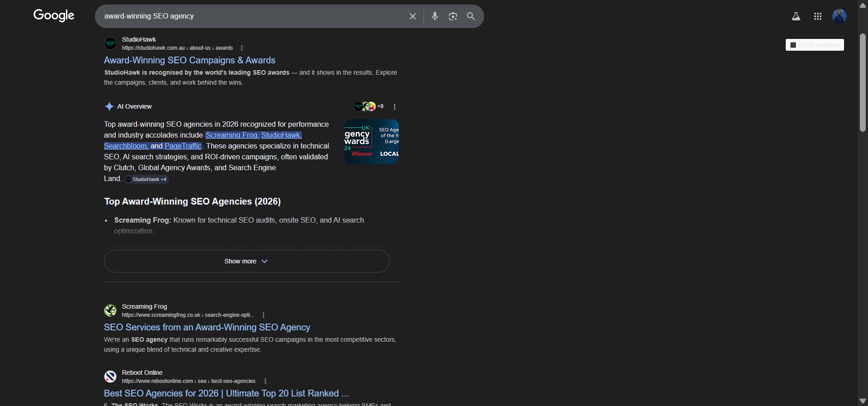Click the AI Overview sparkle icon

pos(109,106)
